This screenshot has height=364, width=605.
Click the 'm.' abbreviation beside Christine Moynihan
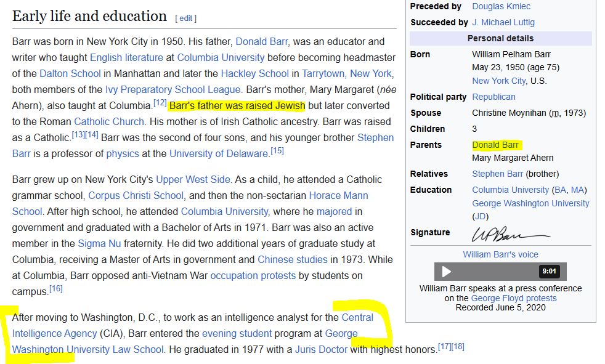556,113
